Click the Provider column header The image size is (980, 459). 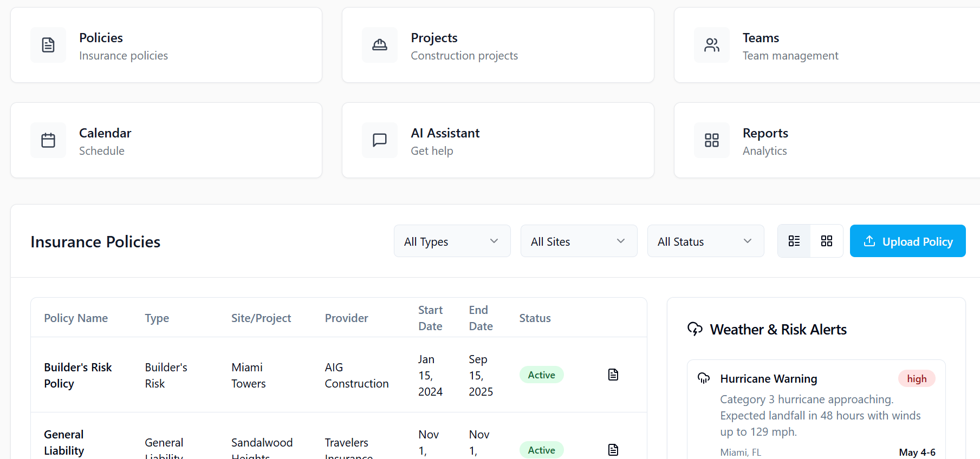pyautogui.click(x=347, y=318)
